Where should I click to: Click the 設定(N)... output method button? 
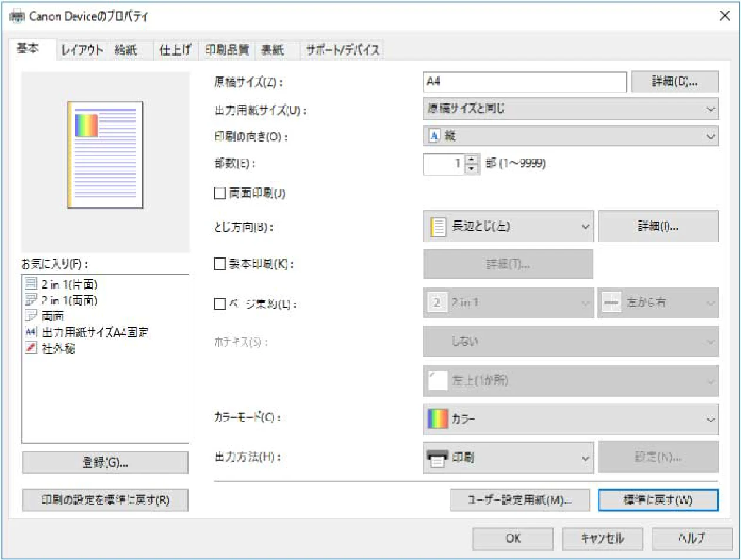tap(658, 457)
